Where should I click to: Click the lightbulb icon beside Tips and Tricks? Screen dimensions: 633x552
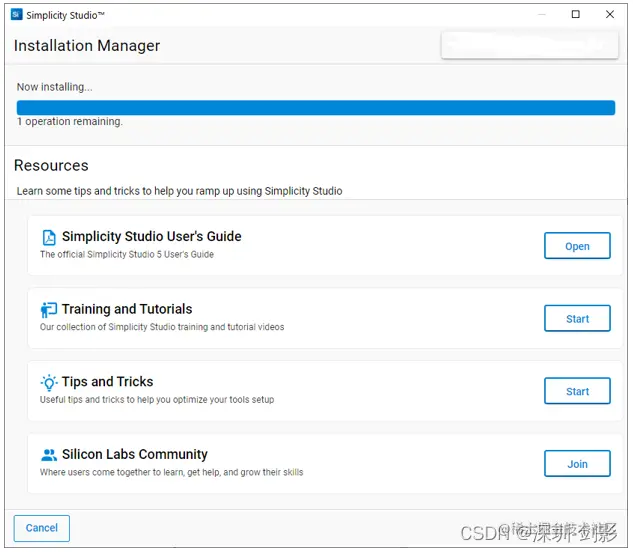click(x=49, y=383)
